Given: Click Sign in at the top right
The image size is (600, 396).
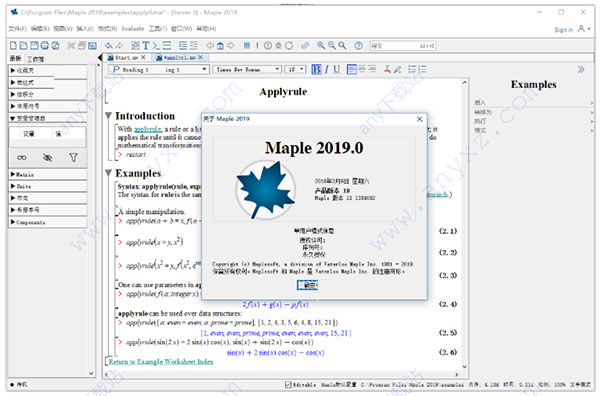Looking at the screenshot, I should coord(564,30).
